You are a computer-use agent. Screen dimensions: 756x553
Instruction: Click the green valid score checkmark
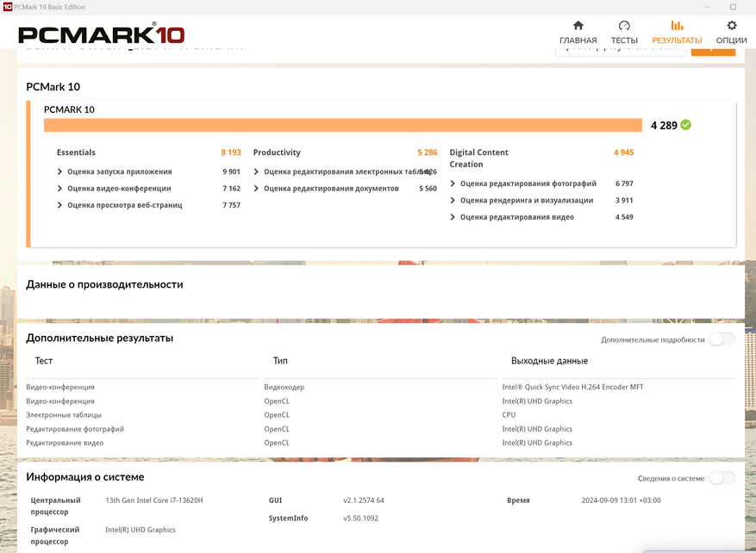(685, 125)
